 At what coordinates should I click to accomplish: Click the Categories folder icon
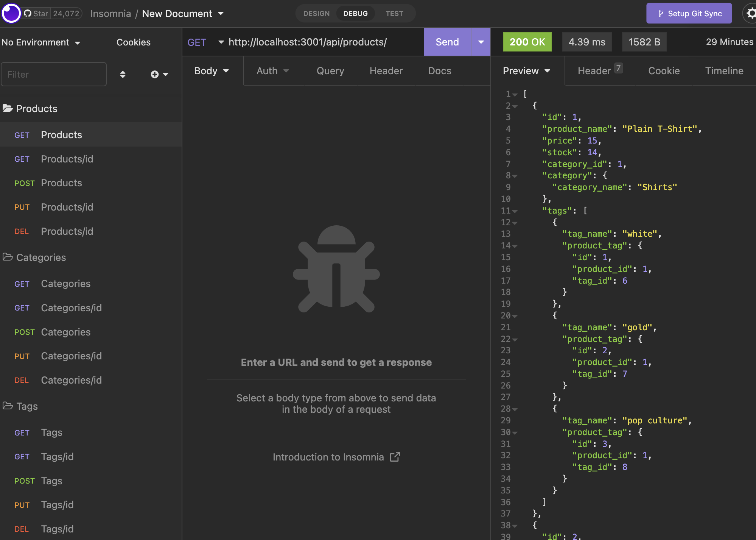pyautogui.click(x=7, y=257)
